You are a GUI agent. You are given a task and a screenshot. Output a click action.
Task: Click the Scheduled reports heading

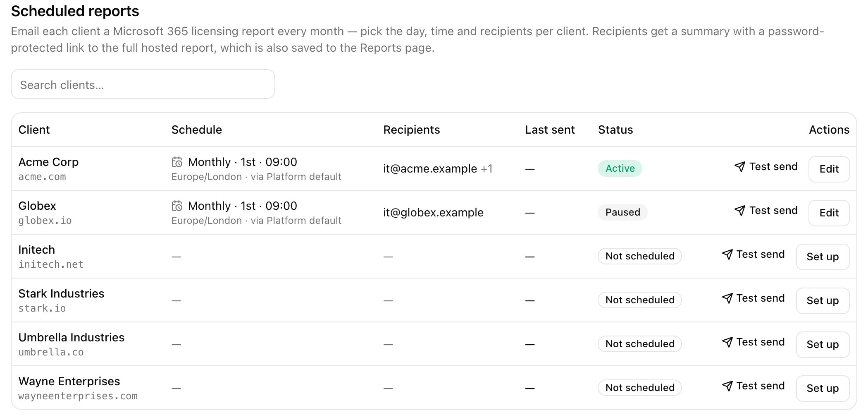[75, 11]
